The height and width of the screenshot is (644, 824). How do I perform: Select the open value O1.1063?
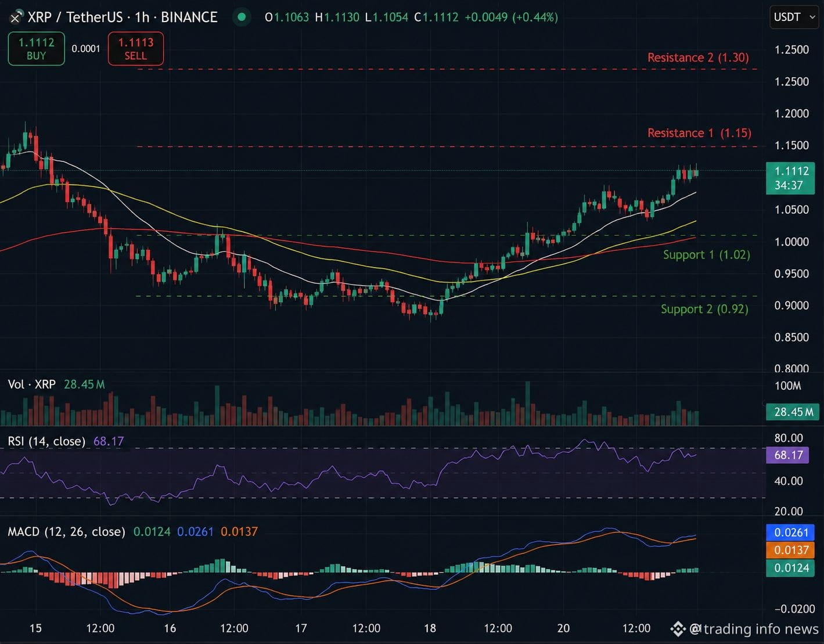coord(287,17)
